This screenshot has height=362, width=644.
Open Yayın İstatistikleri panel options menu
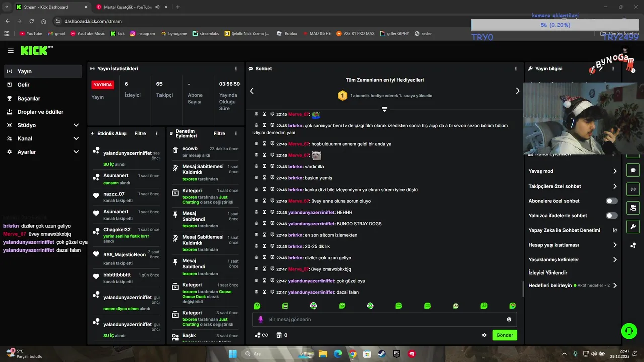tap(236, 69)
